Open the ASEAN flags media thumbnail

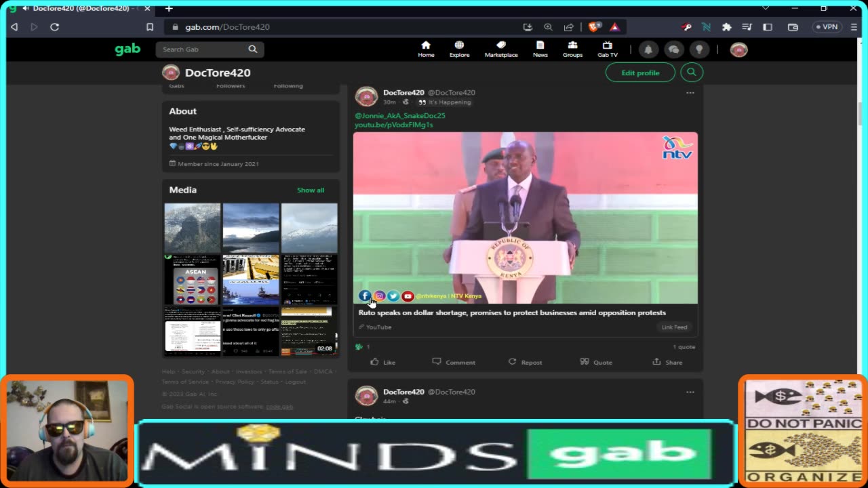pyautogui.click(x=193, y=279)
